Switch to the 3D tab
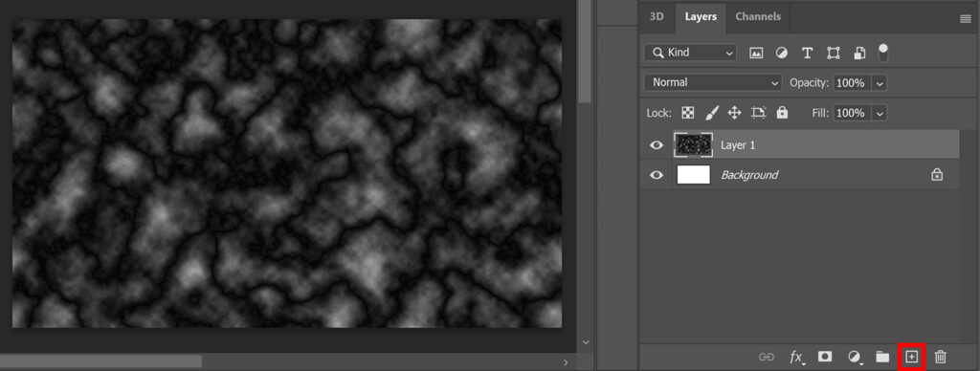Viewport: 980px width, 371px height. click(x=657, y=17)
